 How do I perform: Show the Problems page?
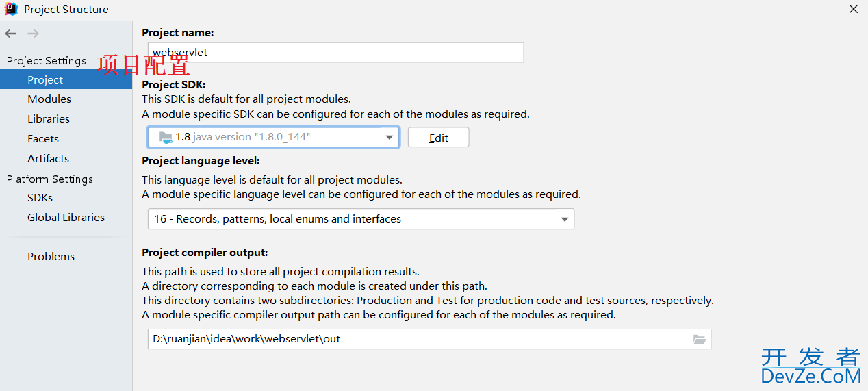(51, 257)
